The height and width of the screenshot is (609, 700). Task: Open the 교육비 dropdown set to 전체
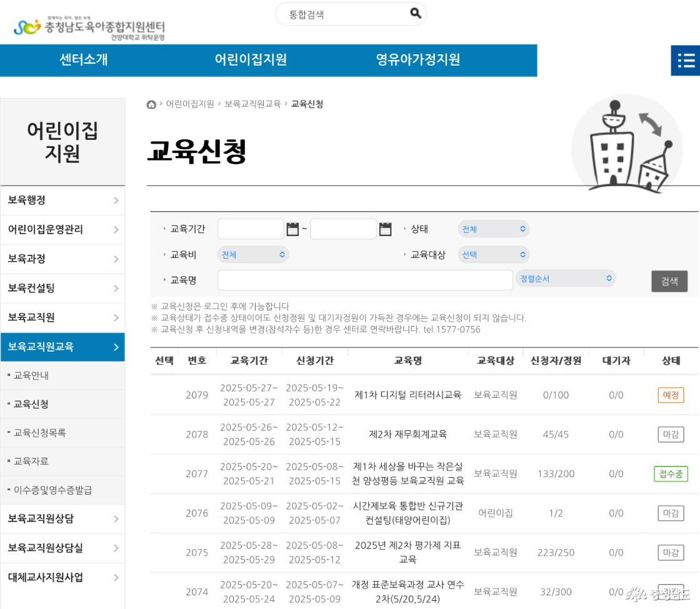pos(253,255)
